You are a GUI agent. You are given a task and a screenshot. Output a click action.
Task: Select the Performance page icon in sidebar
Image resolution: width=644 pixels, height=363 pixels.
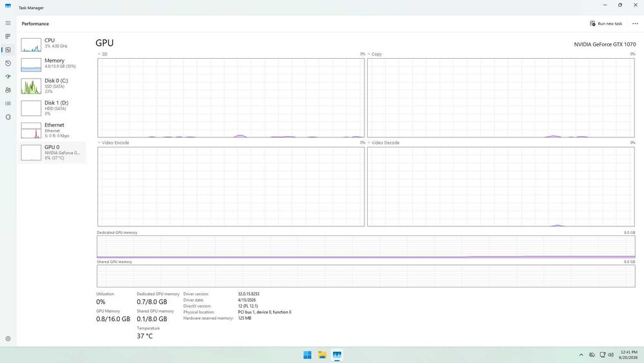pos(8,50)
